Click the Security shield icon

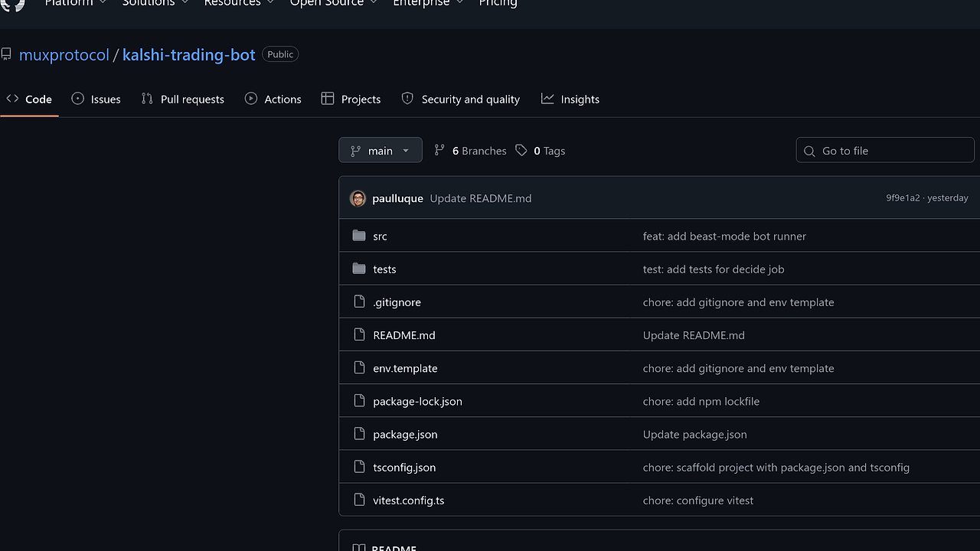(x=407, y=99)
